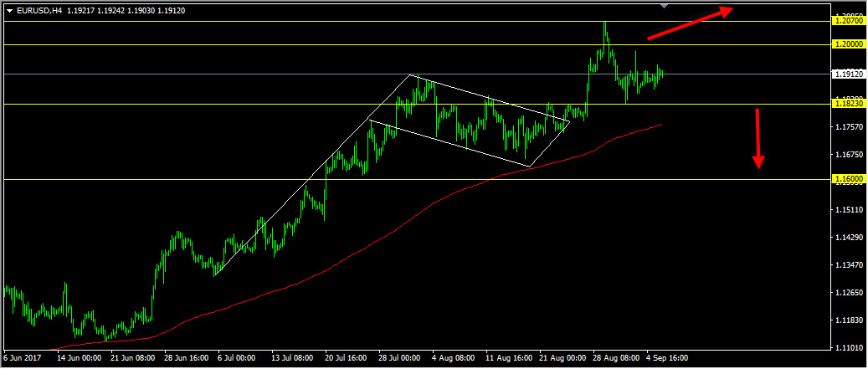Select the gray chart shift marker at top
Viewport: 868px width, 369px height.
(x=665, y=6)
